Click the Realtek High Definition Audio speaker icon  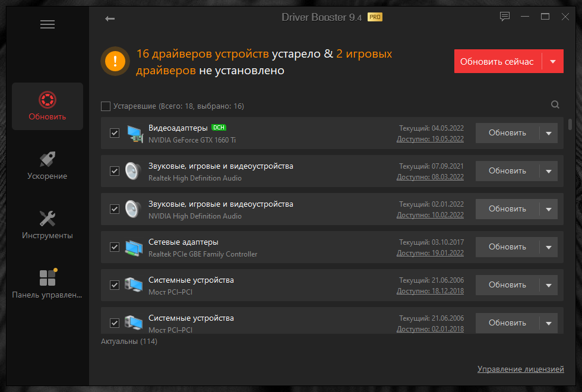pos(133,171)
